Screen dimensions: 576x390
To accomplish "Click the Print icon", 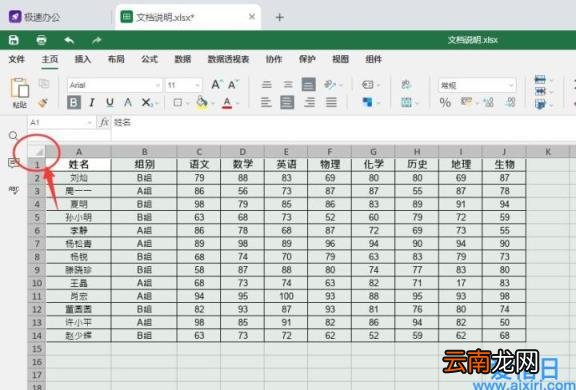I will [42, 40].
